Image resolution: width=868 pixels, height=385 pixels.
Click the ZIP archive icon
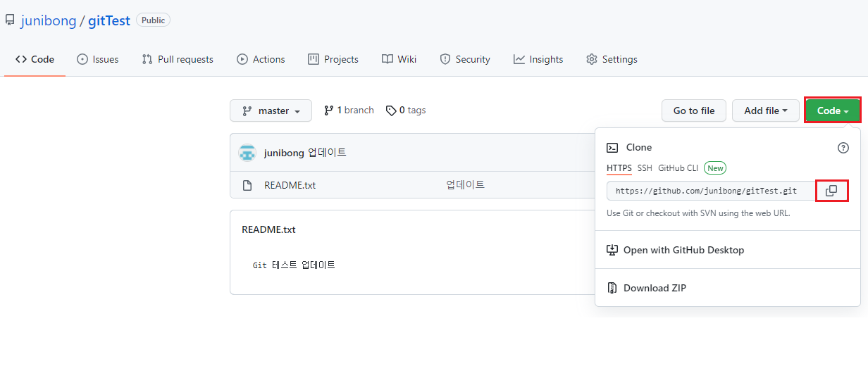click(612, 288)
